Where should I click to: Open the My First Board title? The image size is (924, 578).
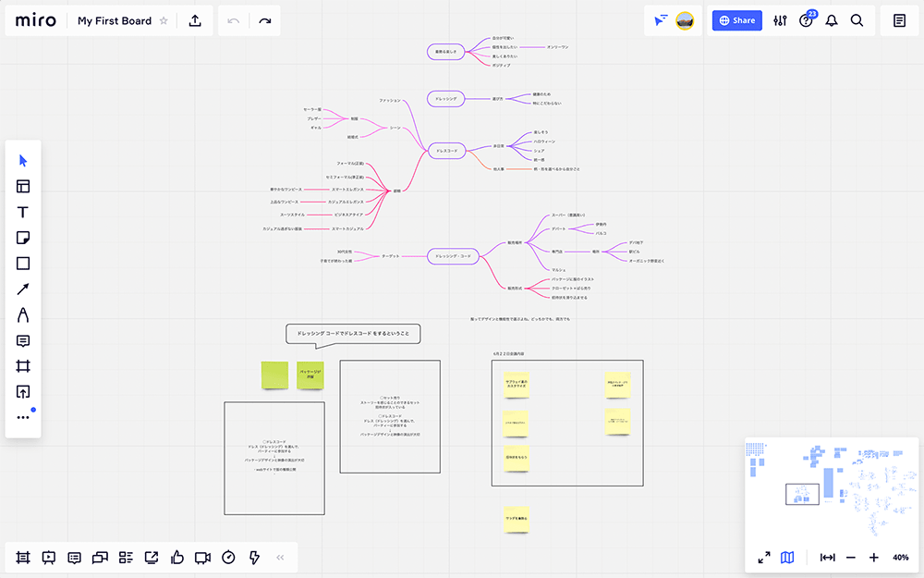[114, 20]
